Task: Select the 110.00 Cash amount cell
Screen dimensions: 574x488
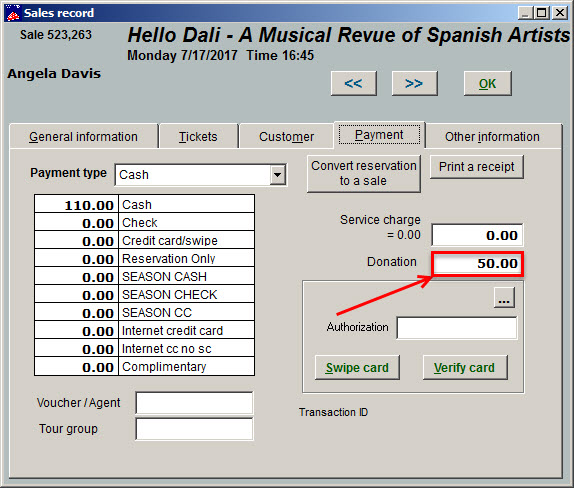Action: [77, 204]
